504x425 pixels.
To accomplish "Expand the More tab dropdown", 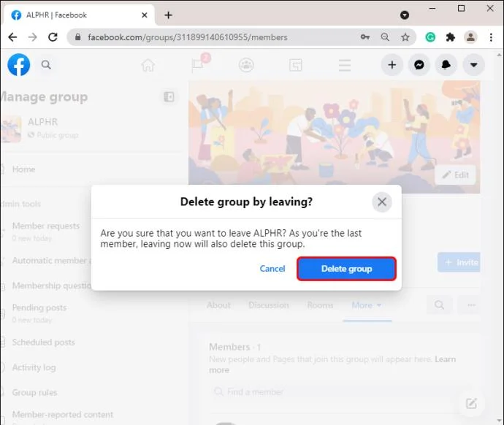I will click(x=367, y=305).
